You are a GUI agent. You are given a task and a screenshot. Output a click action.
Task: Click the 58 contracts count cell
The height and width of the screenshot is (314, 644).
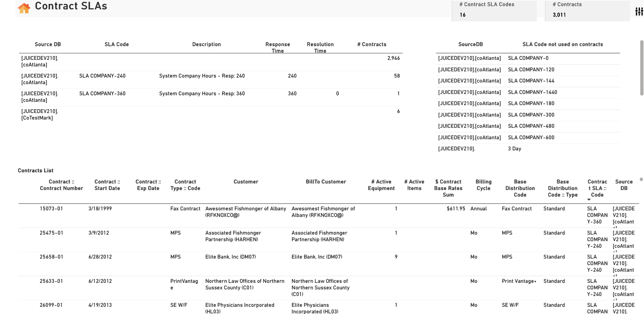click(397, 76)
